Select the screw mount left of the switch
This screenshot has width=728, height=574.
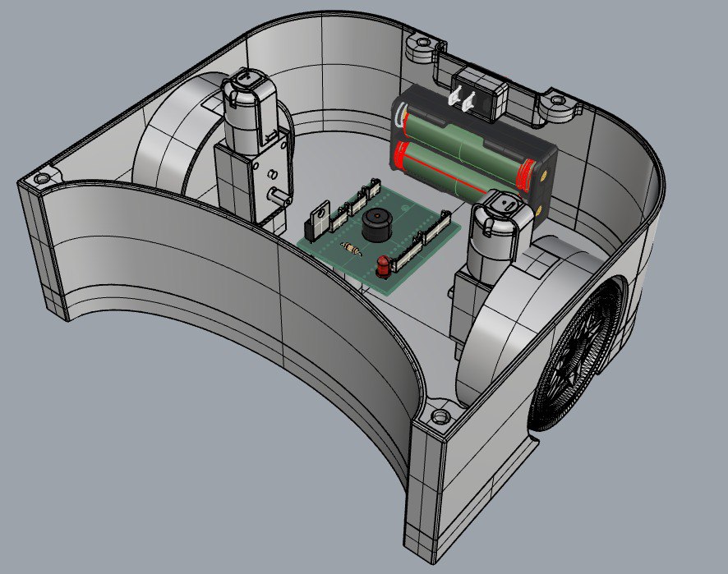pos(422,44)
